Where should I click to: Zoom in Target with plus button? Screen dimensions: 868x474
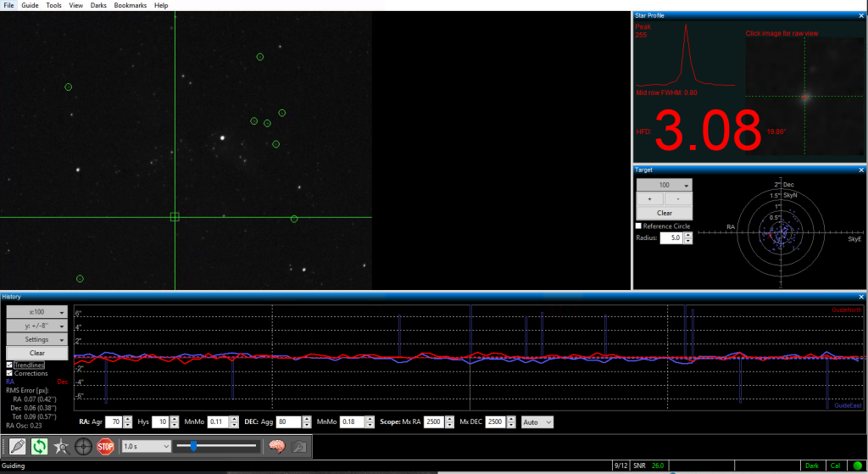coord(650,198)
